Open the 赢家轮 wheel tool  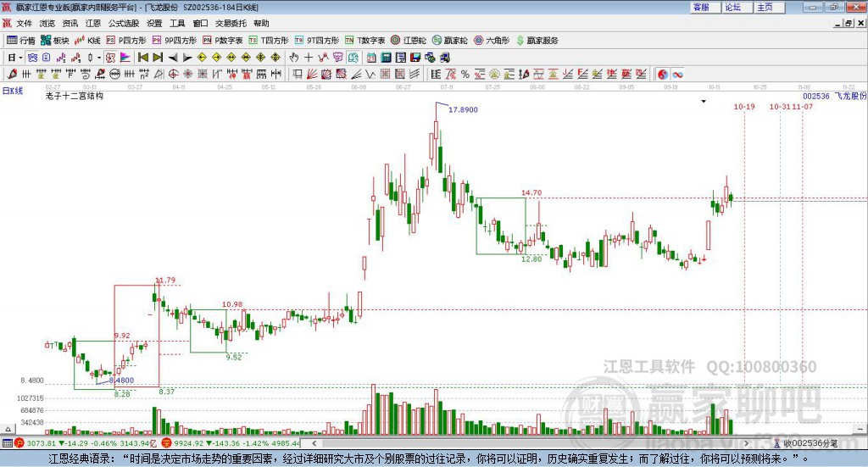450,41
